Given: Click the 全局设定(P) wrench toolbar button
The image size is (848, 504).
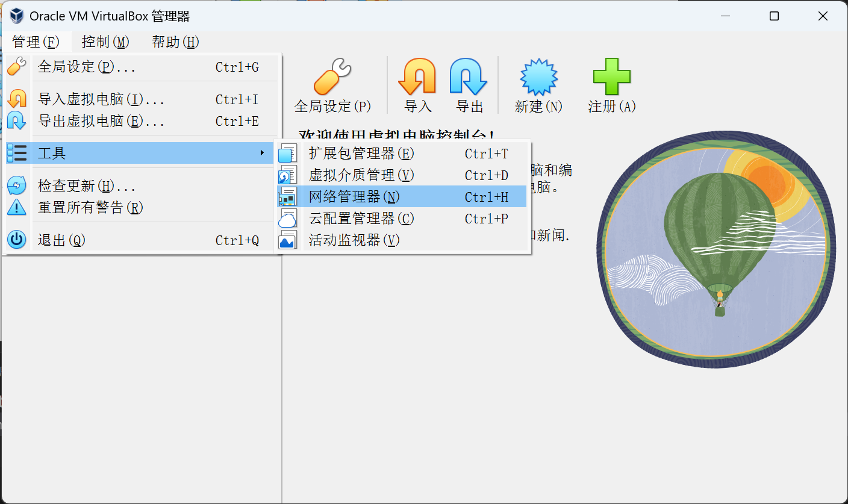Looking at the screenshot, I should coord(332,86).
